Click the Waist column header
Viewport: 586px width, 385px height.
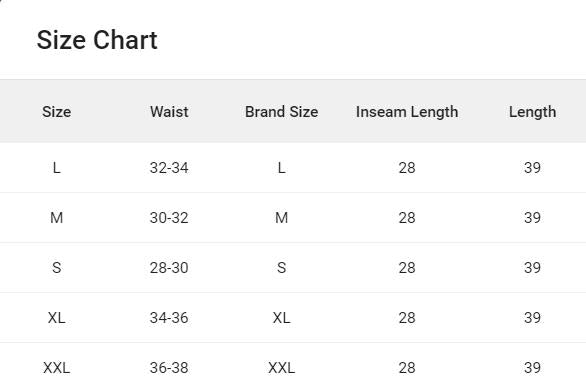pyautogui.click(x=169, y=112)
